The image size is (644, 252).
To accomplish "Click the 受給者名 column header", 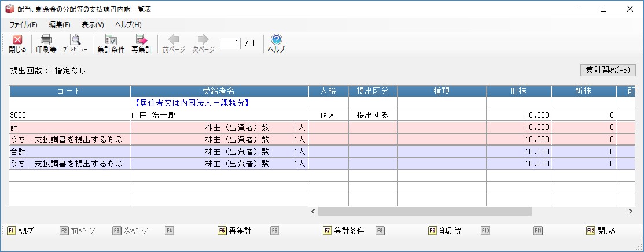I will point(219,91).
